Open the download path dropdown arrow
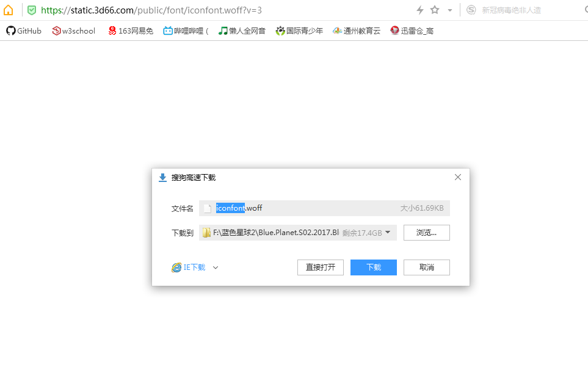588x367 pixels. coord(388,232)
